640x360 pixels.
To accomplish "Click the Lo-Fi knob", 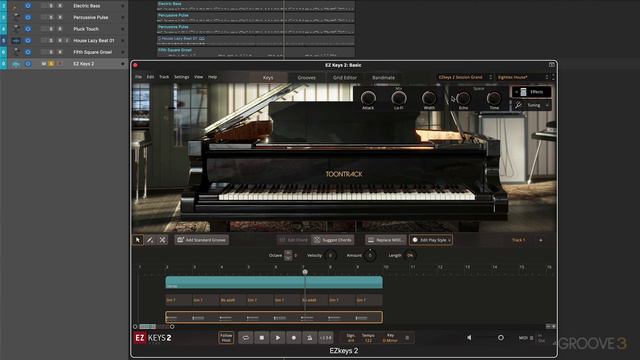I will [x=399, y=98].
